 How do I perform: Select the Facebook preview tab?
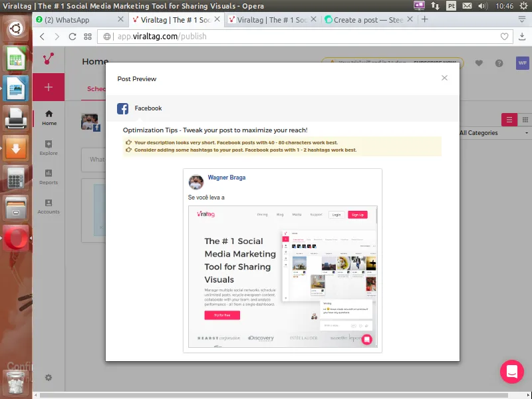coord(140,108)
